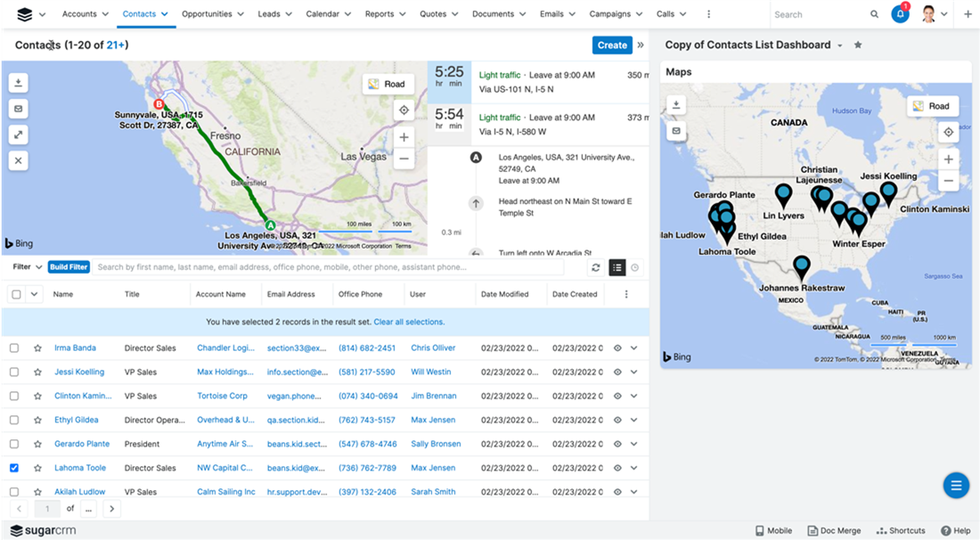
Task: Refresh the contacts list
Action: (595, 267)
